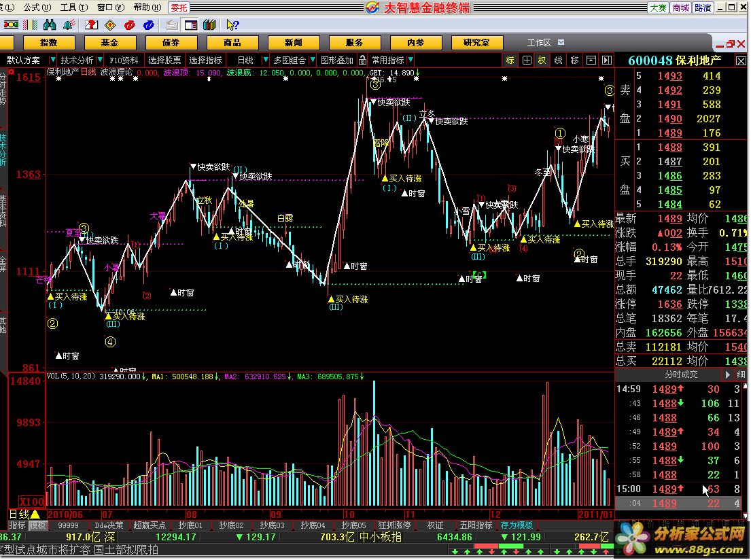Activate the context help cursor icon
Screen dimensions: 751x560
click(x=232, y=24)
